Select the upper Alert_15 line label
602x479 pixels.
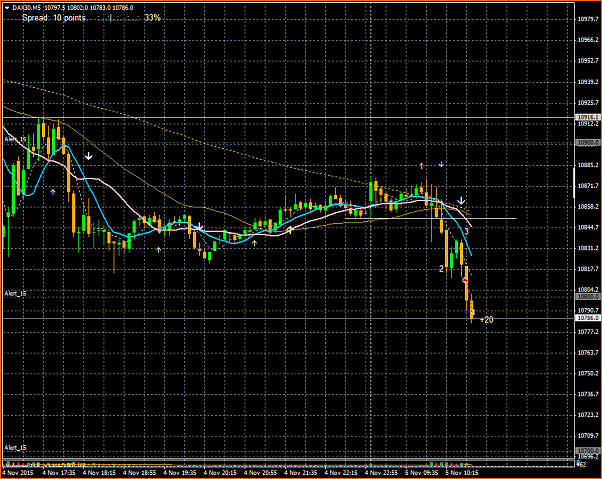click(x=15, y=139)
